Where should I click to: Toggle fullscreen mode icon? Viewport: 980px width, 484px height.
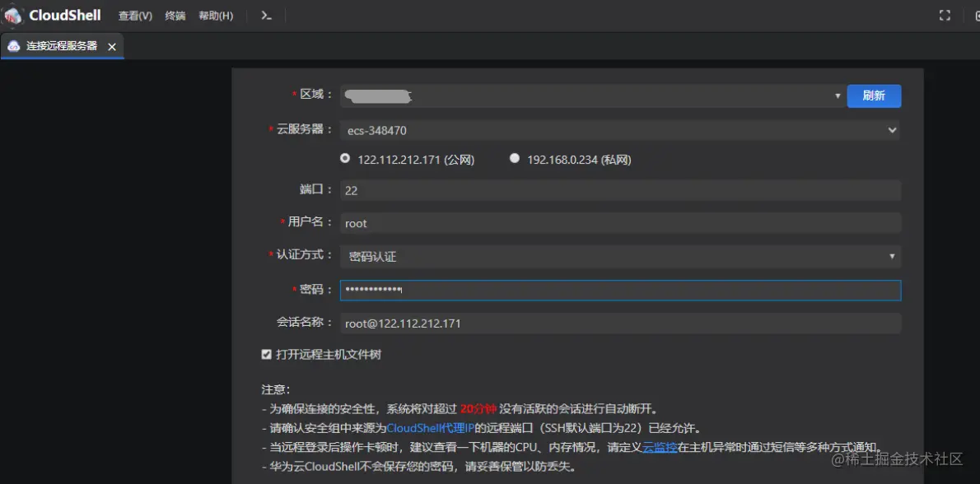click(x=945, y=16)
